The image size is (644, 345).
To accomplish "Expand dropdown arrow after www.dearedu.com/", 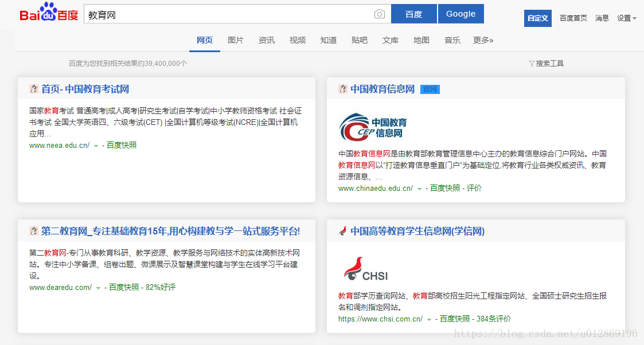I will tap(98, 288).
